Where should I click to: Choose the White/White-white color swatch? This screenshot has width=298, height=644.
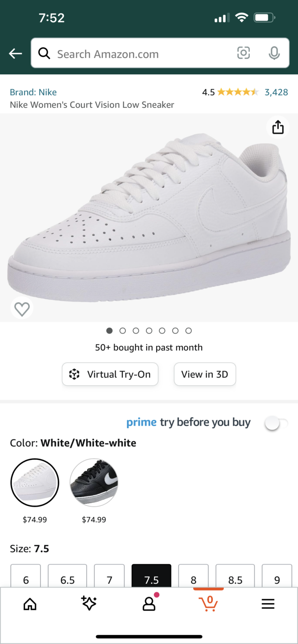(35, 482)
